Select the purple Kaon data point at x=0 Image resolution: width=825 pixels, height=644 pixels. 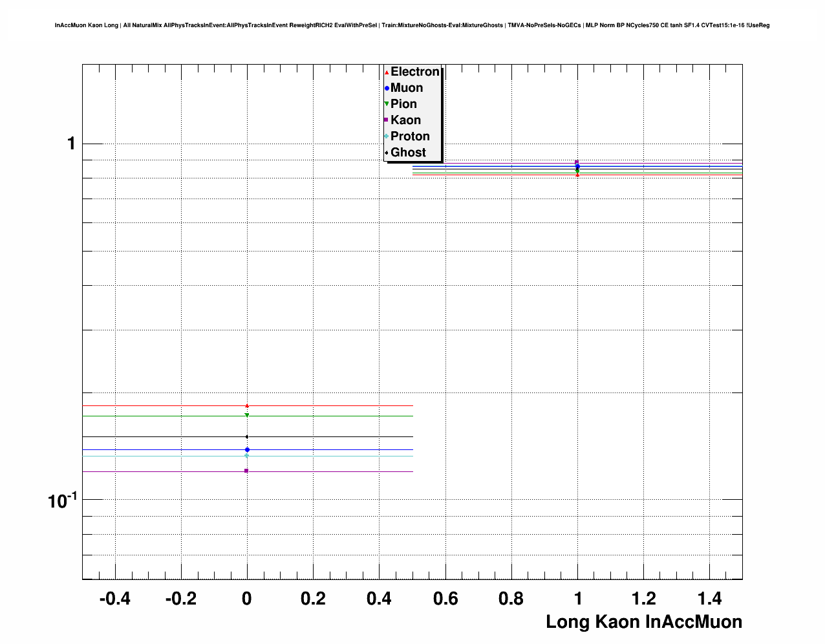247,471
